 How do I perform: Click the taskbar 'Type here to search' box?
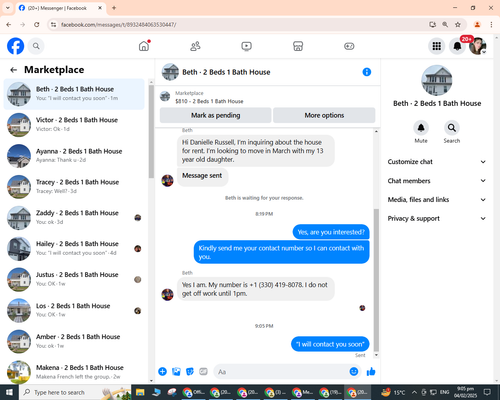pos(75,392)
